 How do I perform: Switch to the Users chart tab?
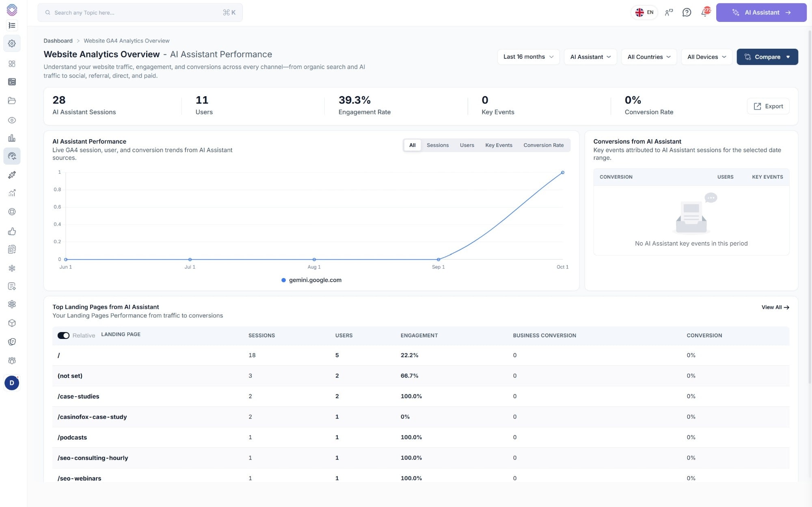click(x=467, y=145)
